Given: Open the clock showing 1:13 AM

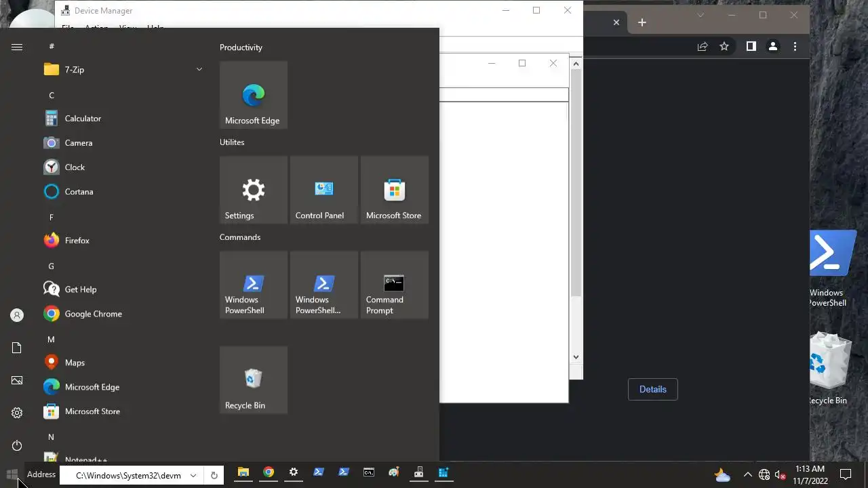Looking at the screenshot, I should click(x=810, y=474).
